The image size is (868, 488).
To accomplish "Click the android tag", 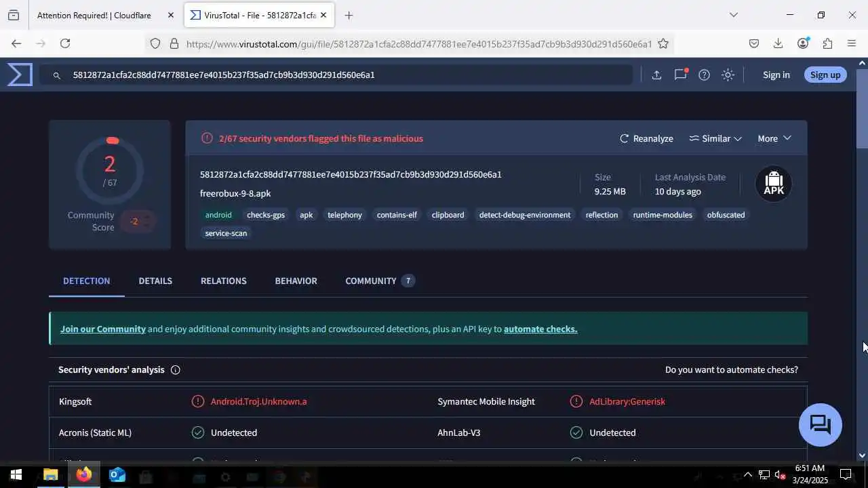I will pos(218,215).
